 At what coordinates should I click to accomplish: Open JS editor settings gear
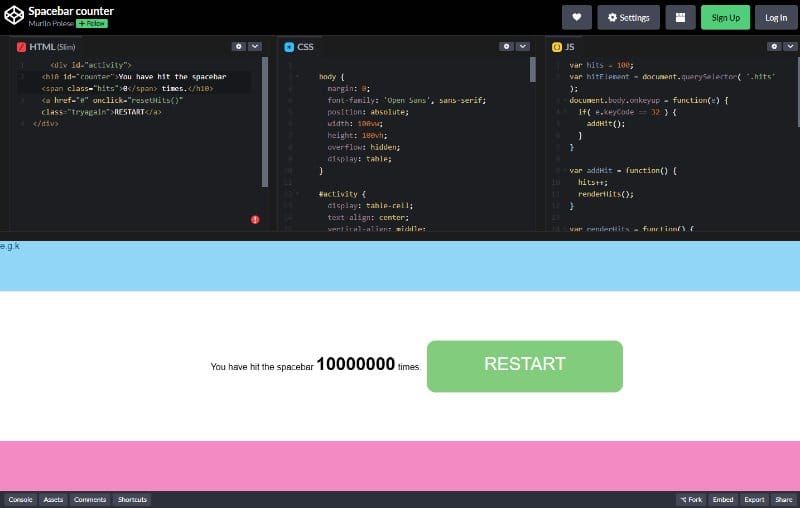tap(773, 46)
